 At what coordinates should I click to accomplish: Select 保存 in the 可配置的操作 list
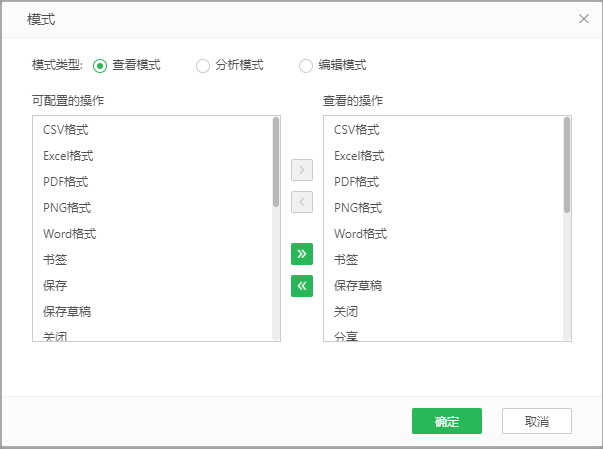coord(56,286)
